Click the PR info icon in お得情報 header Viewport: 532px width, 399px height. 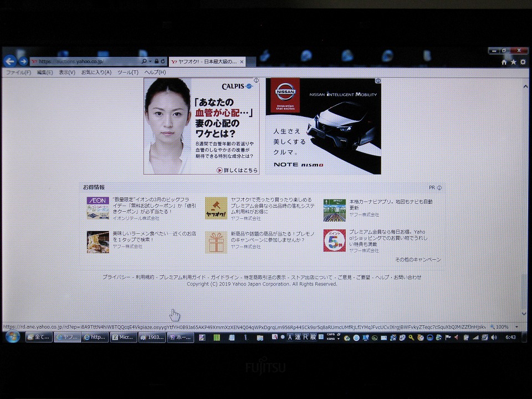click(x=439, y=188)
